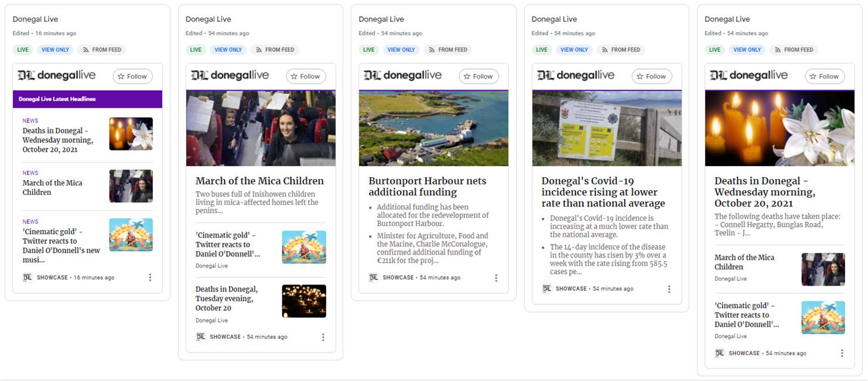Open three-dot menu on the Covid-19 incidence card
Image resolution: width=868 pixels, height=381 pixels.
point(669,289)
